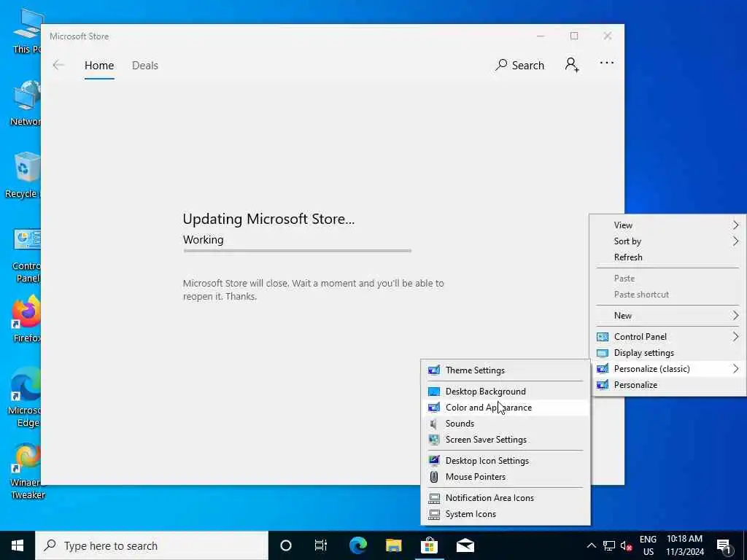The image size is (747, 560).
Task: Open the Search in Microsoft Store
Action: click(x=519, y=65)
